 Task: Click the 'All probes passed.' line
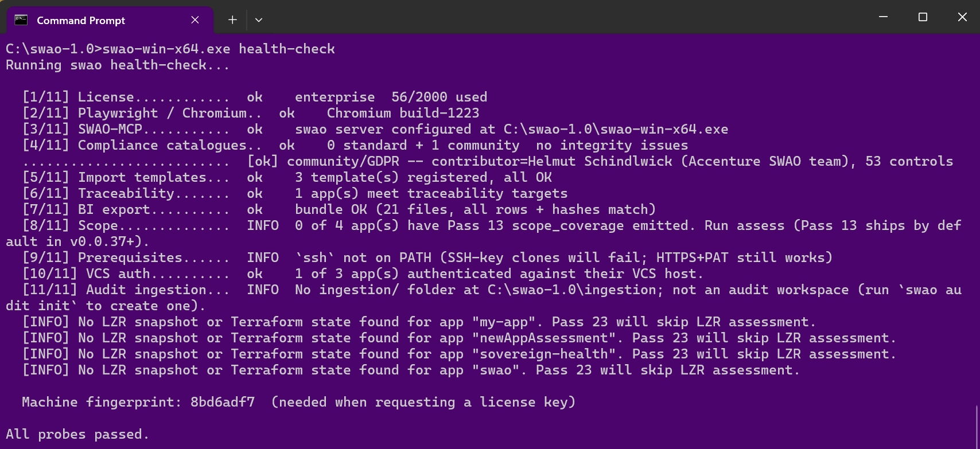77,434
